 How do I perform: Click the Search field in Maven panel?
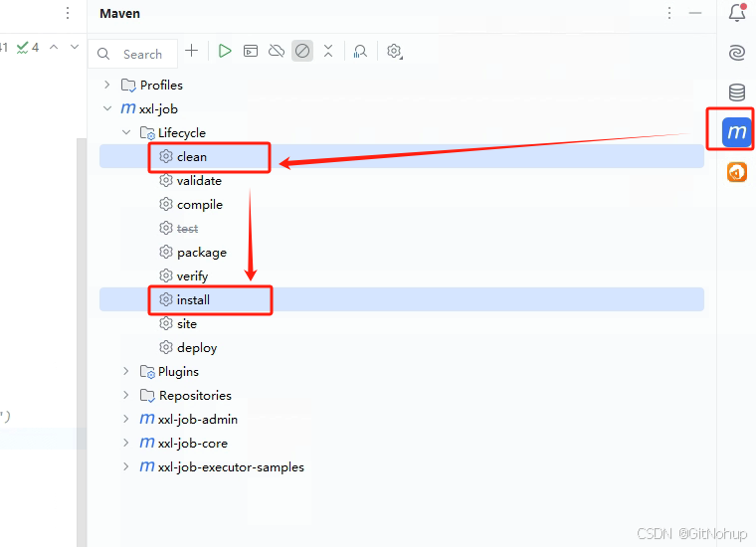coord(133,54)
